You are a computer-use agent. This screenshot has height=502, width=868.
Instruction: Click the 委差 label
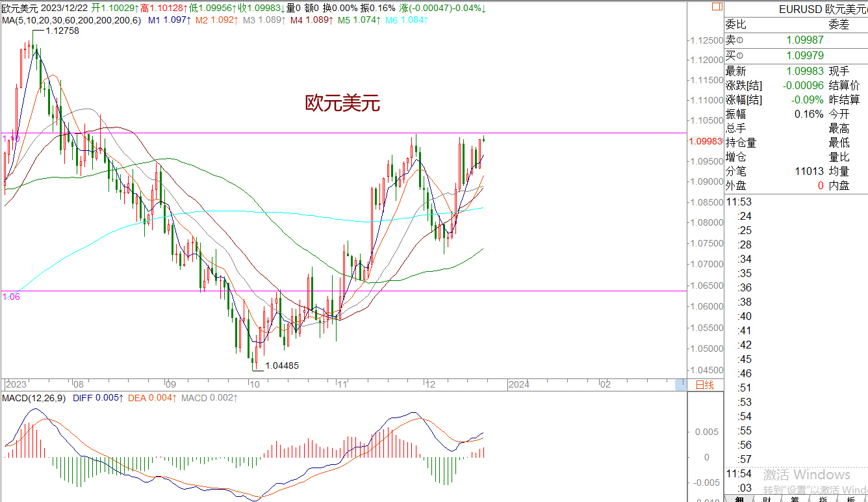(x=839, y=25)
